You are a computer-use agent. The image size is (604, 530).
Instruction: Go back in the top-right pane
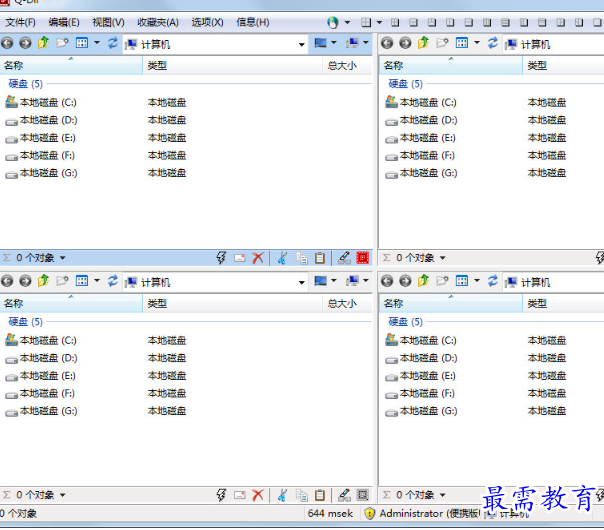(x=387, y=43)
